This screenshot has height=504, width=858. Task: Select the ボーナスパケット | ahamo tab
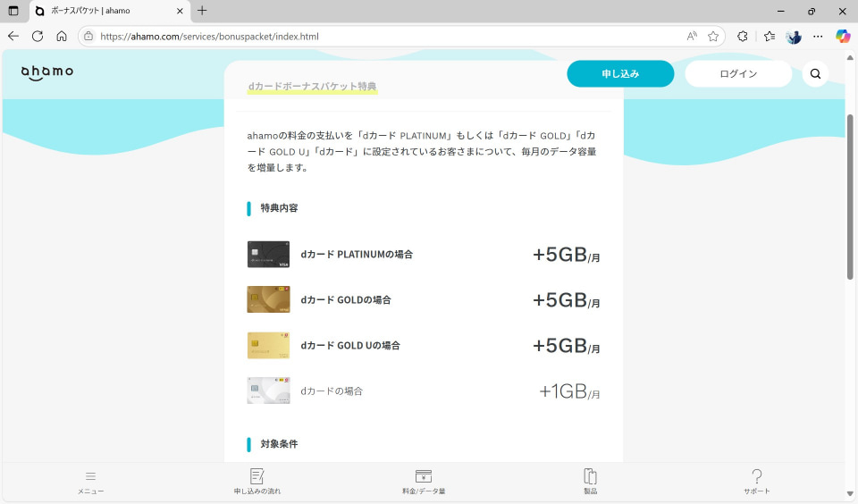109,11
